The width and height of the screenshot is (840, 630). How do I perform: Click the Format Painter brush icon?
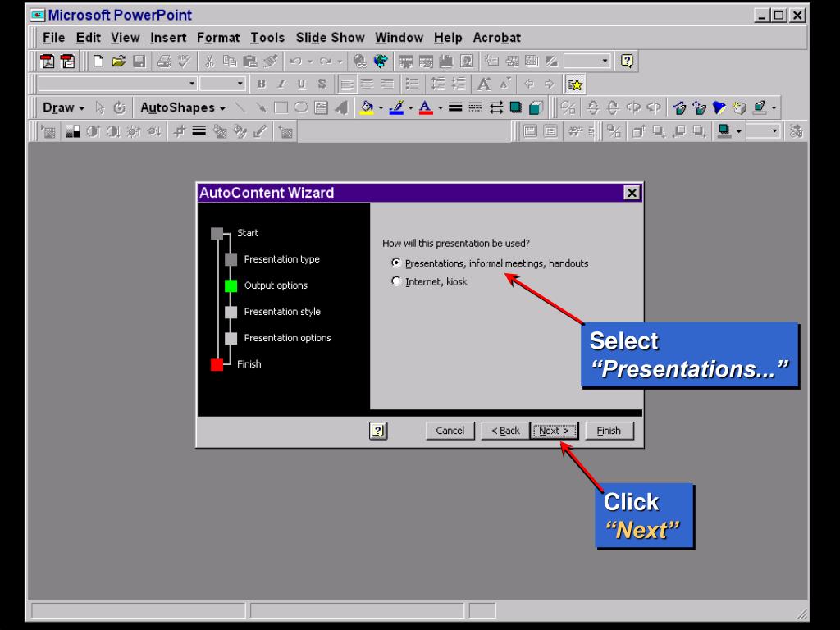pyautogui.click(x=271, y=61)
